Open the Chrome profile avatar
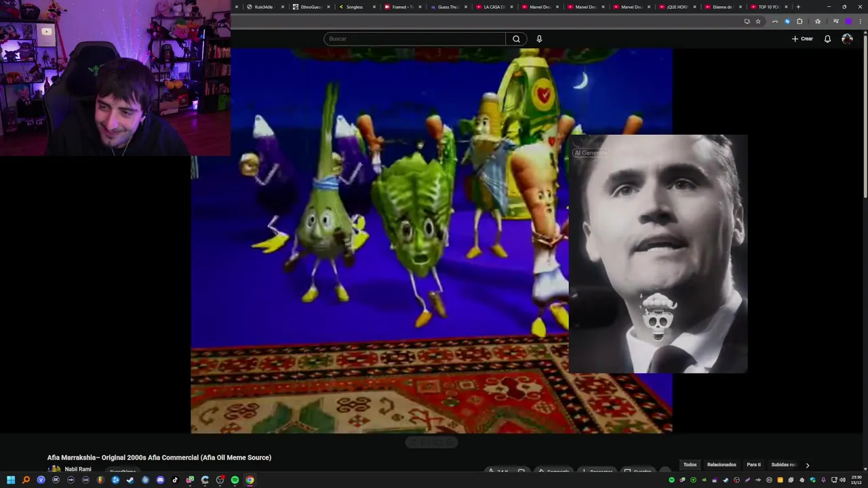 848,21
